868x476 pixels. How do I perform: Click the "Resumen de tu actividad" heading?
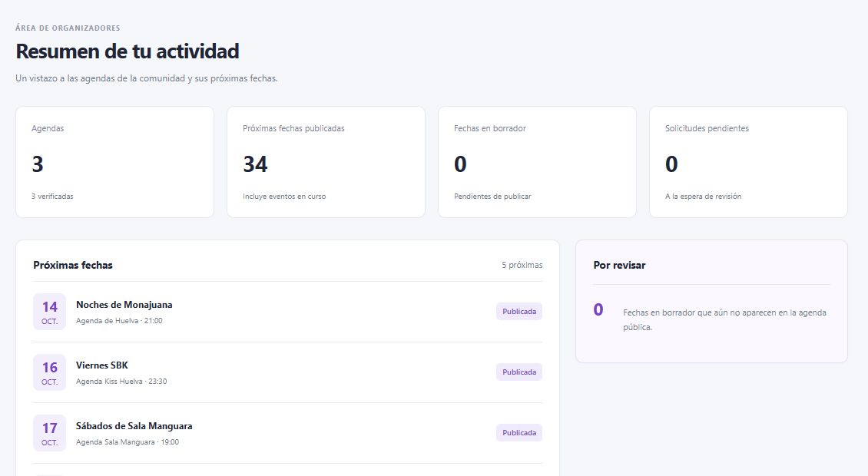tap(128, 51)
